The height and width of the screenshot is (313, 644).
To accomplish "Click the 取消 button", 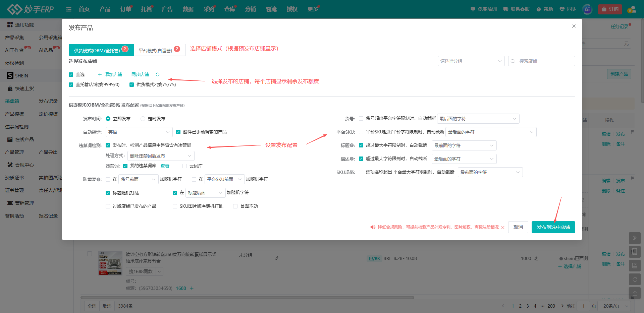I will pos(518,227).
